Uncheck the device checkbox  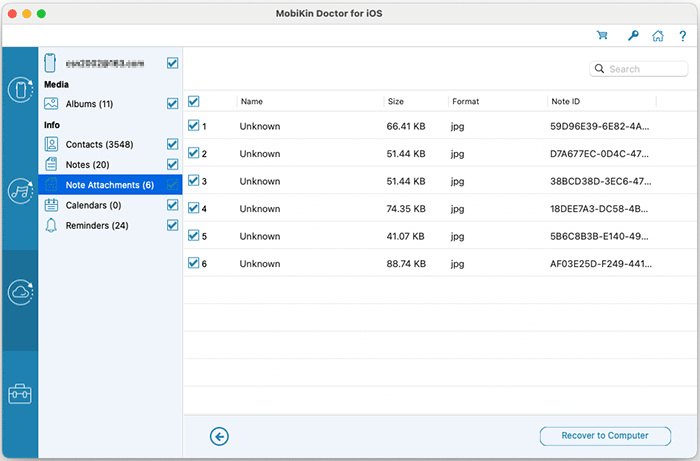(172, 63)
